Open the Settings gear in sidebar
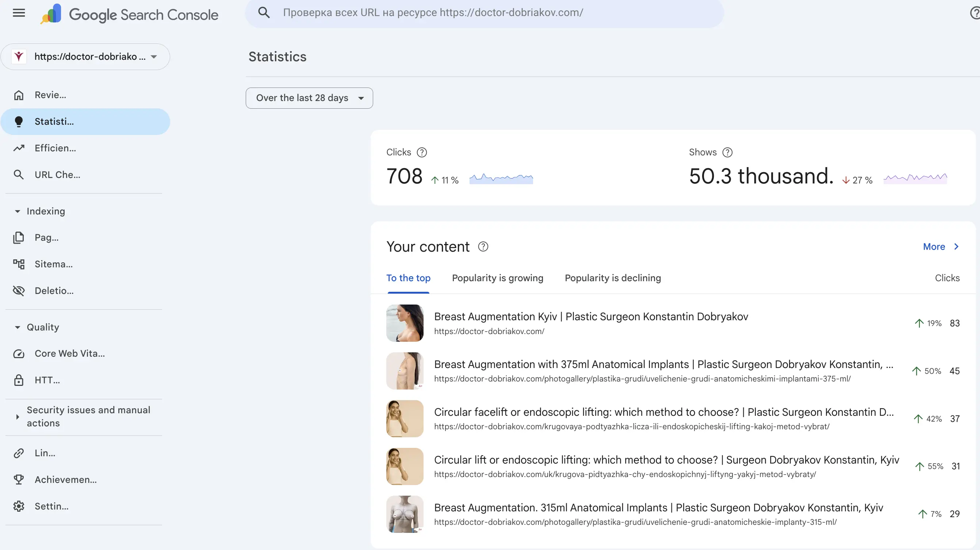The image size is (980, 550). click(x=19, y=506)
